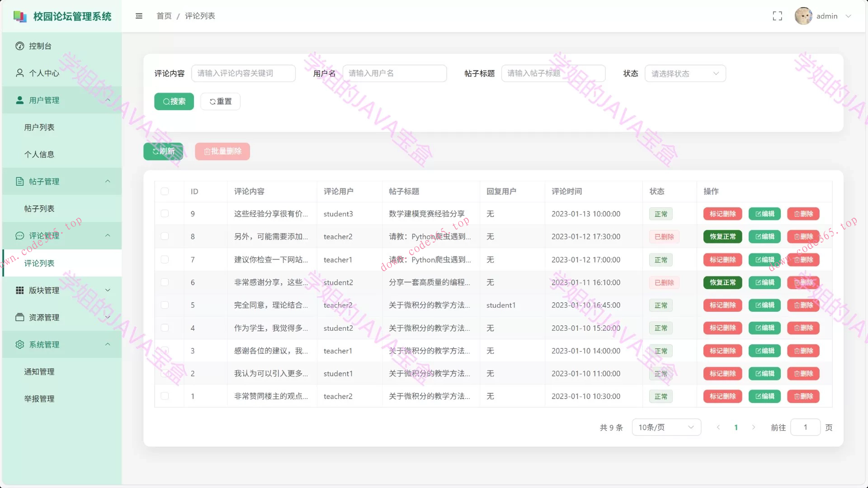Select the 控制台 dashboard icon
Screen dimensions: 868x488
point(19,46)
